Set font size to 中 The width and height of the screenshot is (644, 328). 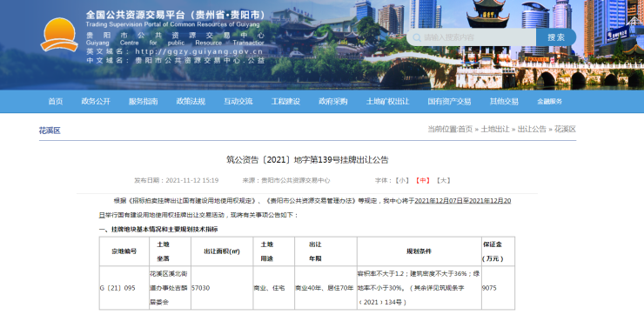point(422,180)
